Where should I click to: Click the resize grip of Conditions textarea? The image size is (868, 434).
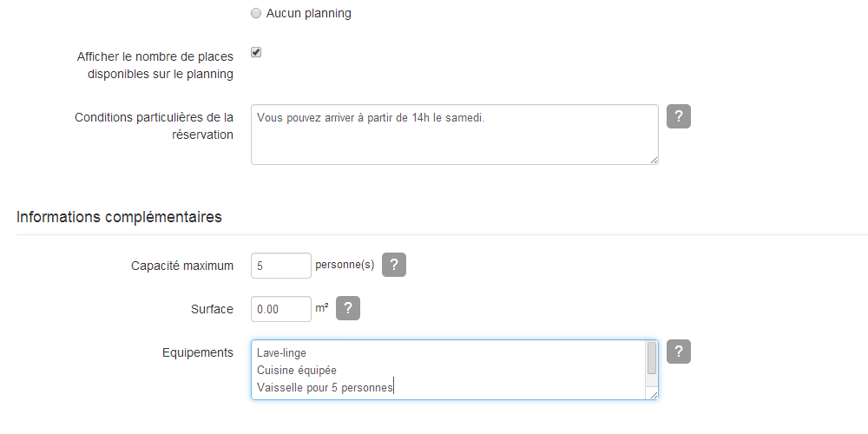point(654,160)
